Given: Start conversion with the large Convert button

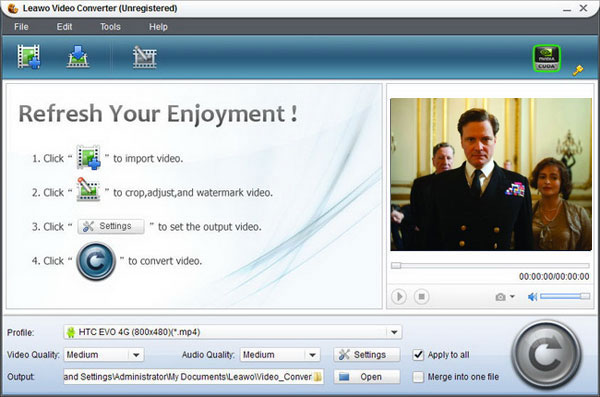Looking at the screenshot, I should [x=546, y=355].
